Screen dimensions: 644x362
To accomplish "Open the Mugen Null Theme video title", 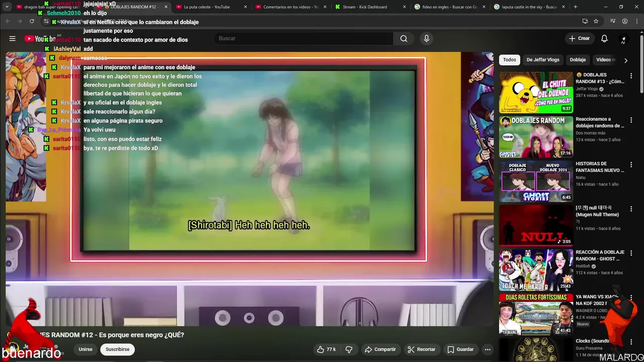I will 597,211.
